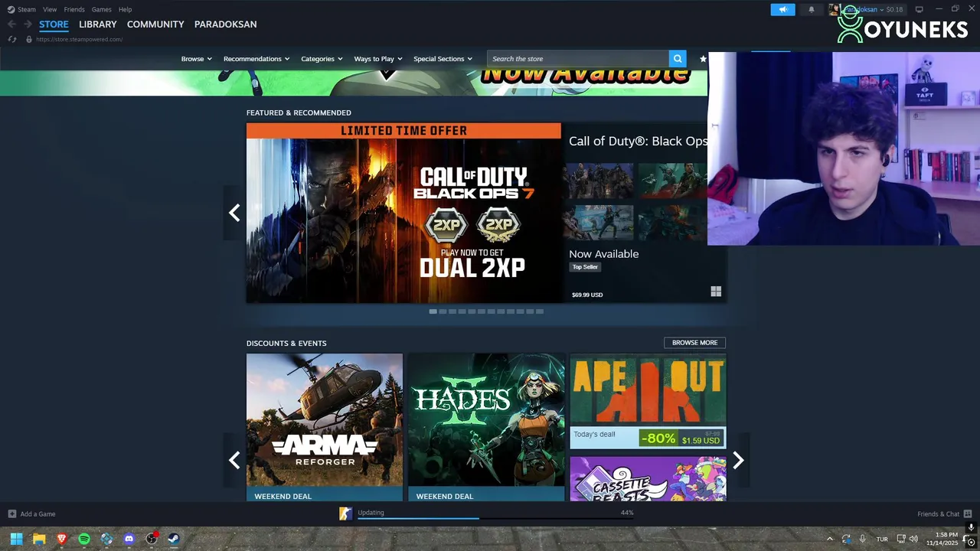Expand the Recommendations dropdown
Image resolution: width=980 pixels, height=551 pixels.
click(256, 59)
